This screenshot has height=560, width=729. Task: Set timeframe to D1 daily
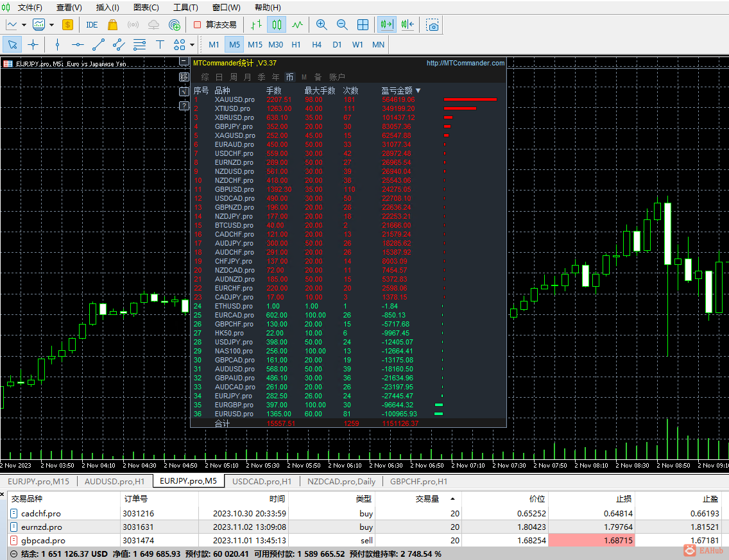[x=337, y=45]
